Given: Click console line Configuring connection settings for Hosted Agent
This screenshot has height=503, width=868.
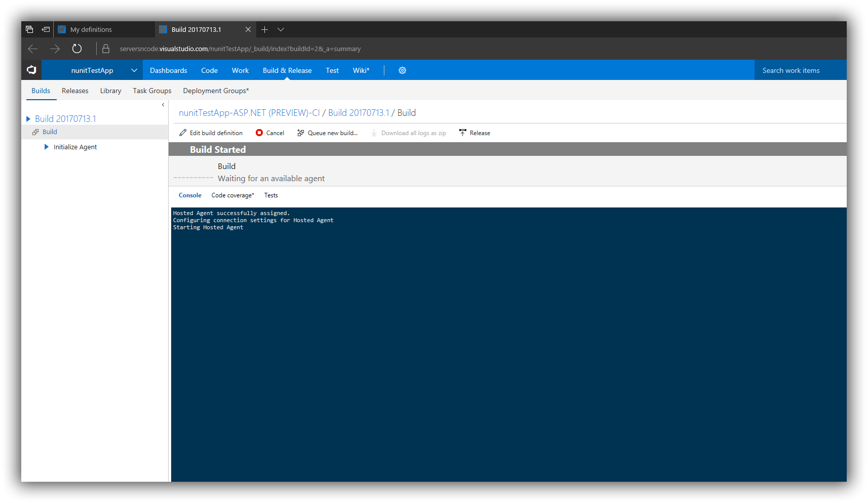Looking at the screenshot, I should tap(253, 220).
